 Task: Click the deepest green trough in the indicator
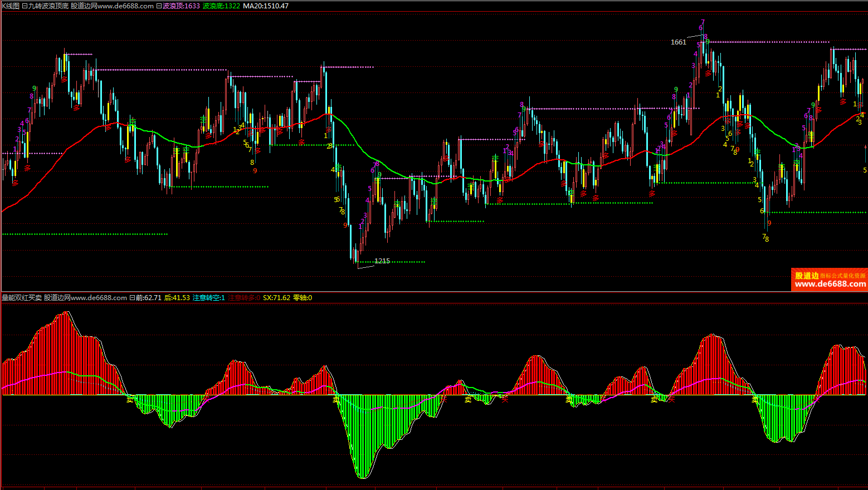[x=363, y=473]
